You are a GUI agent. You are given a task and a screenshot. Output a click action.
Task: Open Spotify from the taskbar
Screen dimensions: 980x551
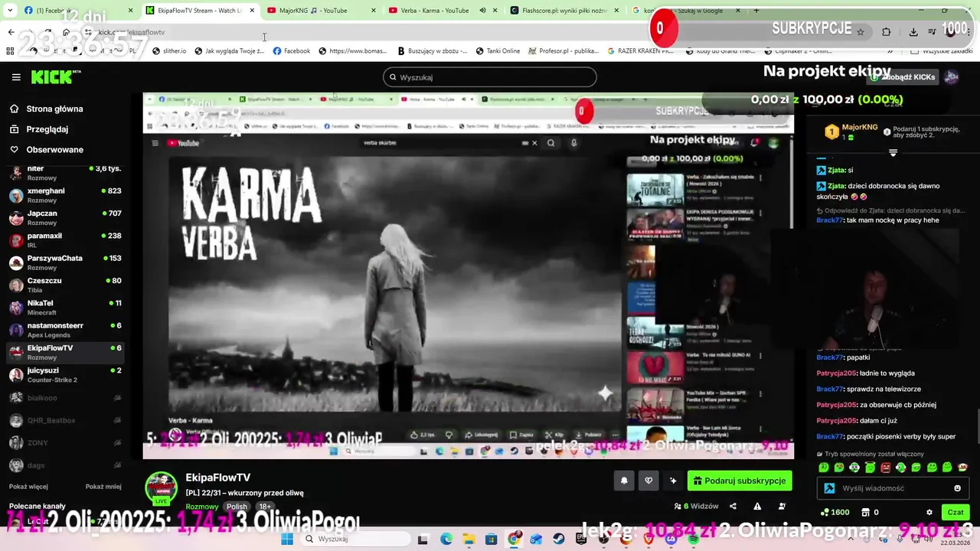pos(694,539)
